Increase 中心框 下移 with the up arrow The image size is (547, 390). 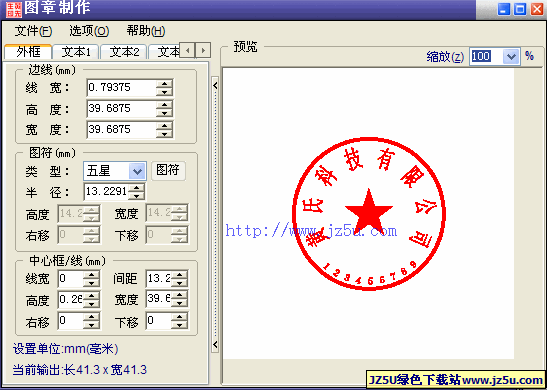(x=179, y=317)
